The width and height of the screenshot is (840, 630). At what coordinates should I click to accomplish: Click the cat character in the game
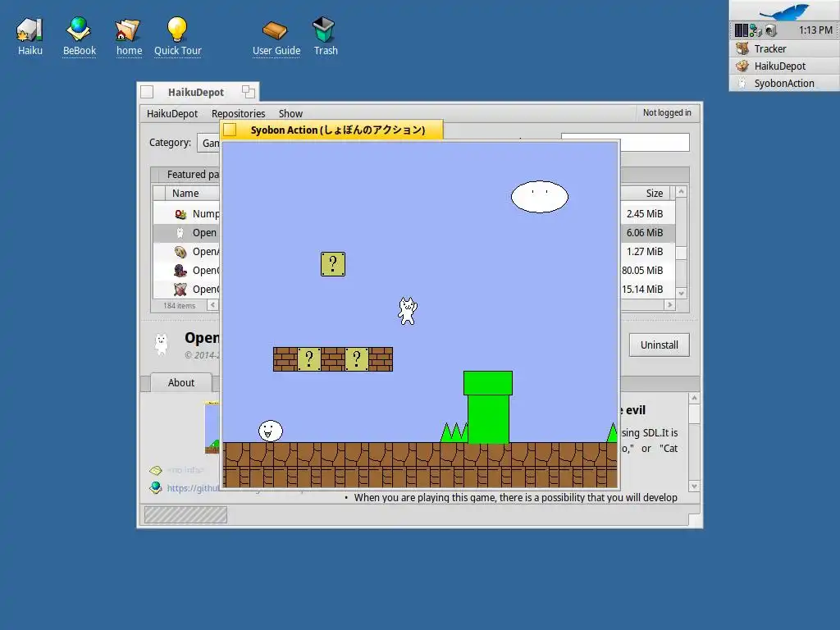point(408,311)
